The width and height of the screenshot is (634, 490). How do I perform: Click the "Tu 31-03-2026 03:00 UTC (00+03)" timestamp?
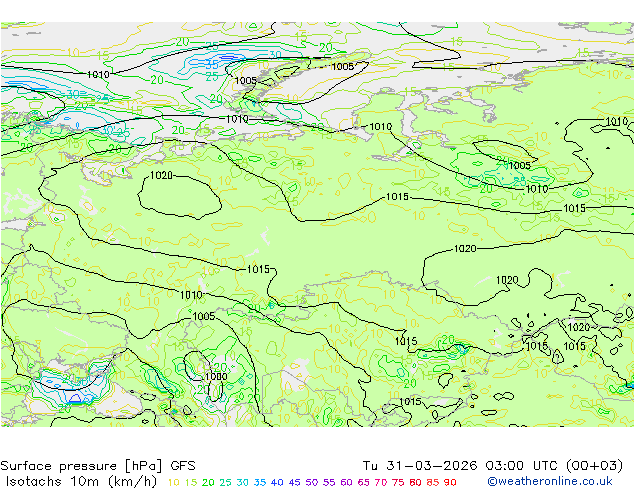pyautogui.click(x=493, y=466)
